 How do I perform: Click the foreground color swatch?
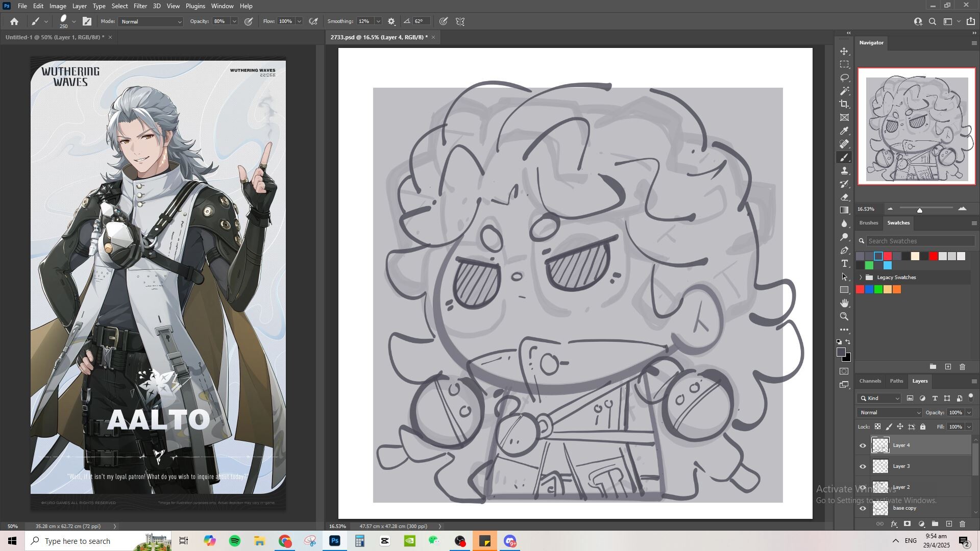[841, 352]
